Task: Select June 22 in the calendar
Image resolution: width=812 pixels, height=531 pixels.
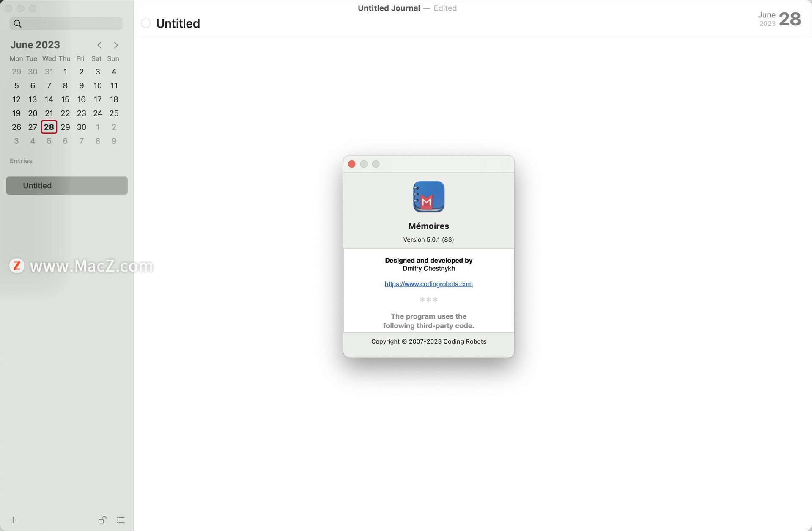Action: (65, 113)
